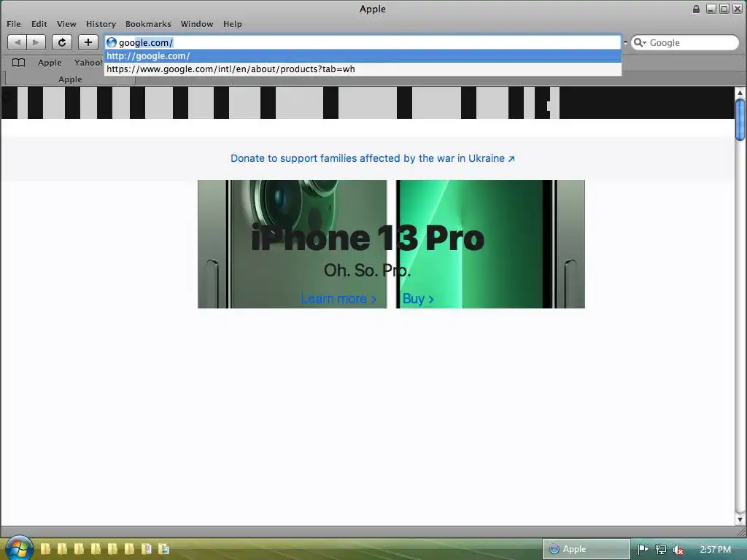Viewport: 747px width, 560px height.
Task: Go forward with the Forward arrow button
Action: [x=36, y=42]
